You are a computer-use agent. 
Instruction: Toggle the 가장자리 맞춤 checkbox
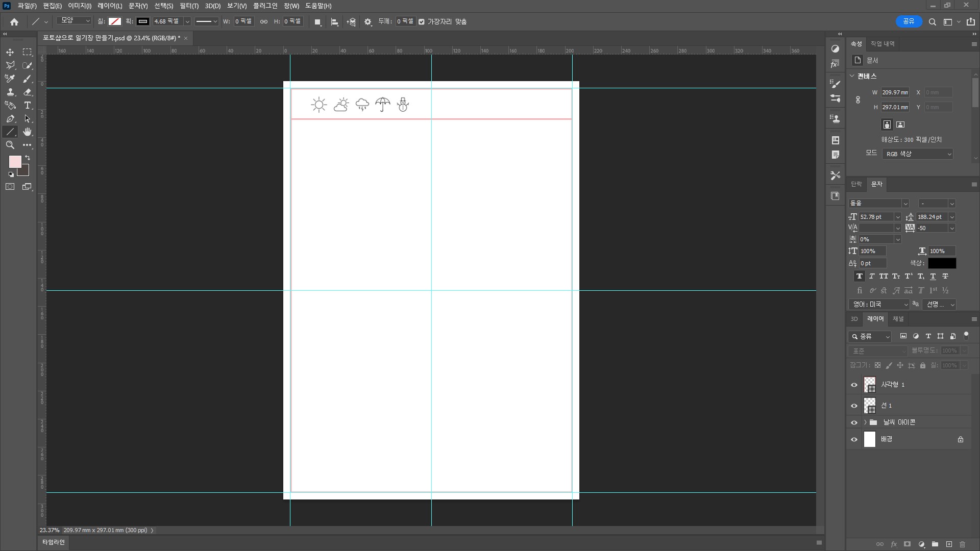pyautogui.click(x=422, y=22)
